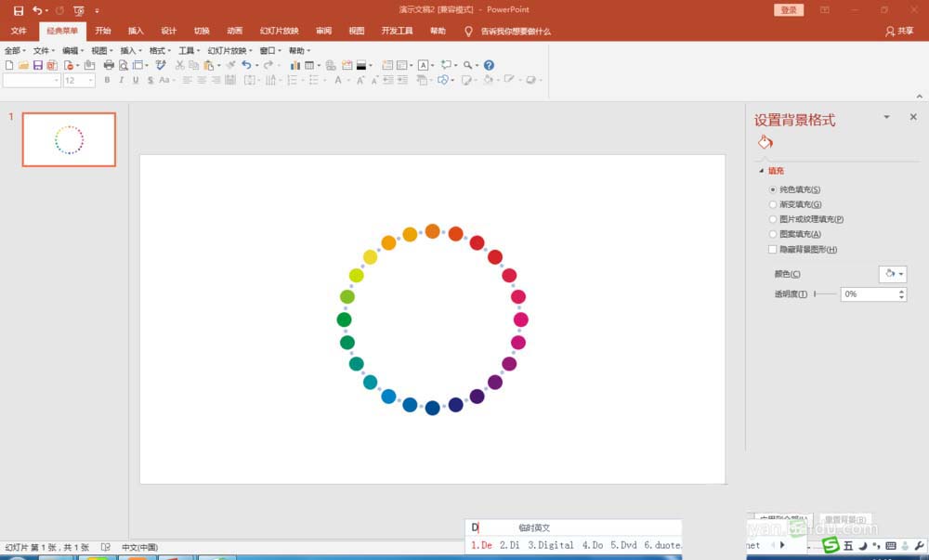Select the 渐变填充(G) option
The image size is (929, 560).
click(x=773, y=204)
